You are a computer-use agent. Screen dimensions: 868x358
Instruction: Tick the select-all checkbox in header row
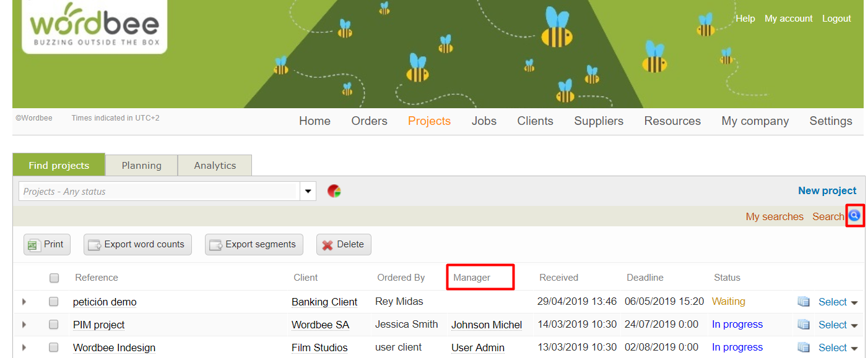pyautogui.click(x=54, y=278)
